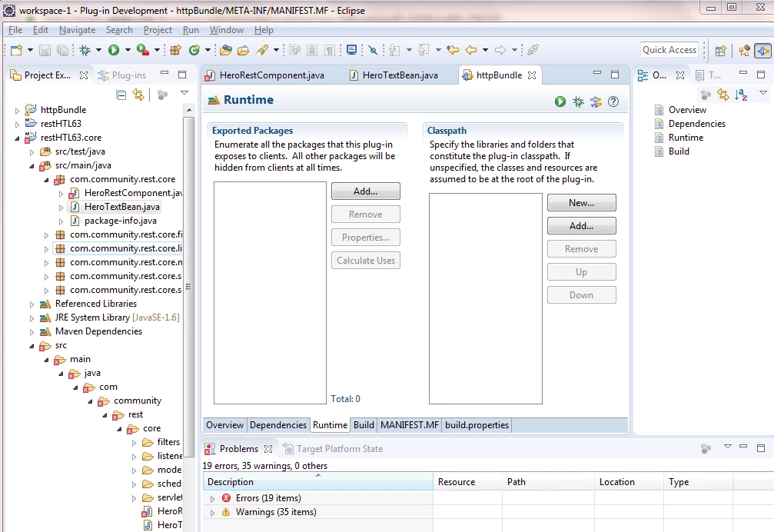Toggle Link with Editor in Outline view
Image resolution: width=774 pixels, height=532 pixels.
(x=723, y=95)
